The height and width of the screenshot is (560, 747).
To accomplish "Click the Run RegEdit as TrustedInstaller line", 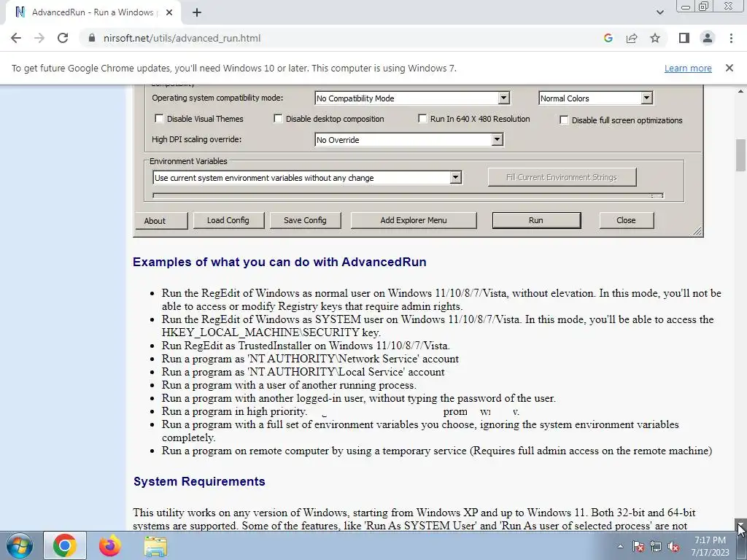I will pyautogui.click(x=306, y=346).
